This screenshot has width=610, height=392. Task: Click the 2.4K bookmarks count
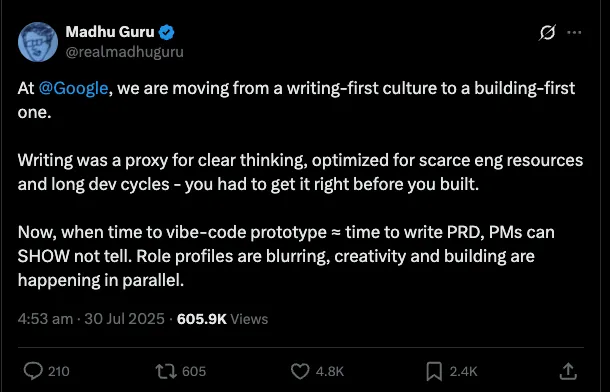coord(463,371)
